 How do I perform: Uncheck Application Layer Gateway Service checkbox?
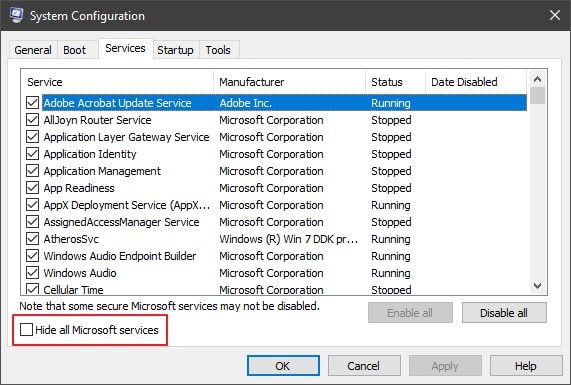point(32,137)
